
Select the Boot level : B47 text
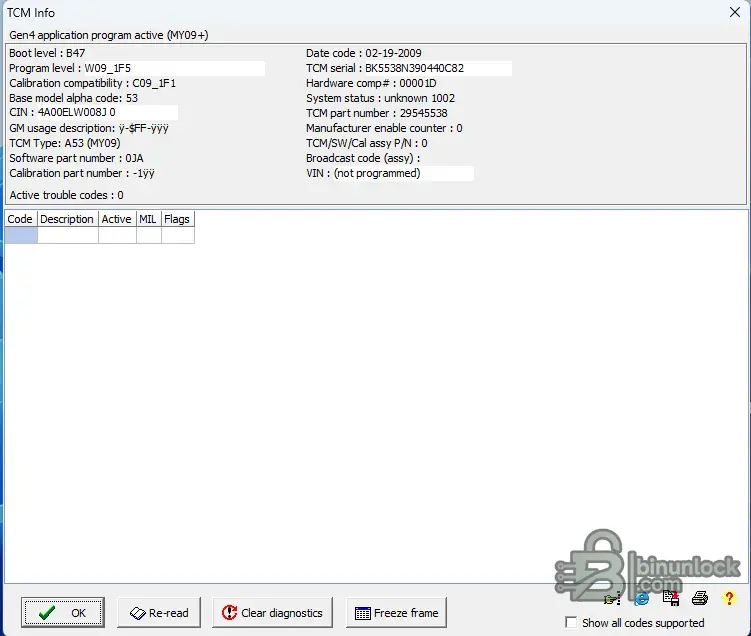click(47, 53)
